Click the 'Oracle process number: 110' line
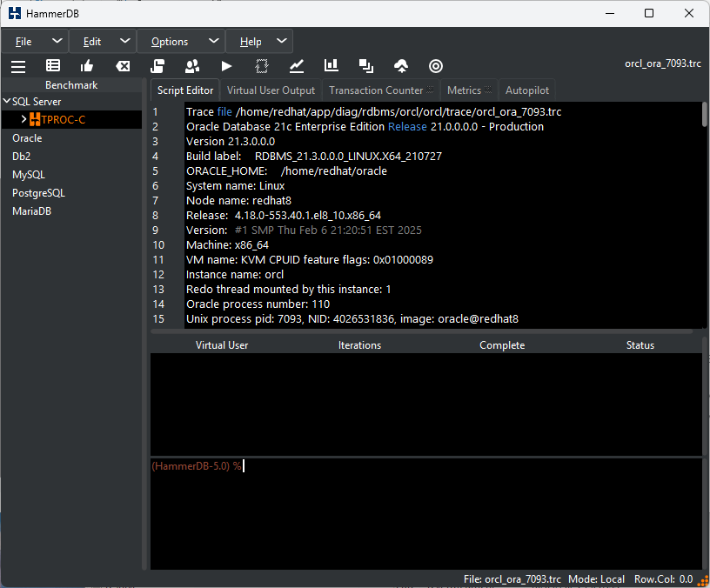710x588 pixels. point(258,304)
